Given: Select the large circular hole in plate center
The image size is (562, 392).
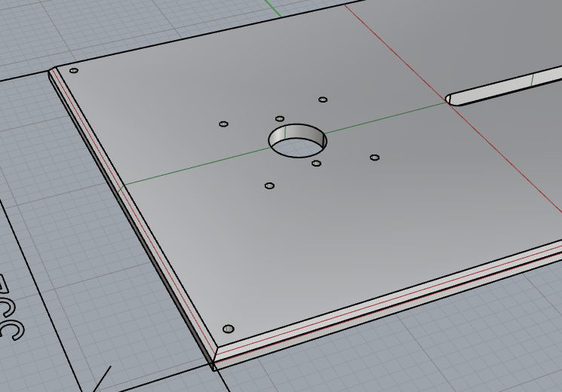Looking at the screenshot, I should 297,141.
